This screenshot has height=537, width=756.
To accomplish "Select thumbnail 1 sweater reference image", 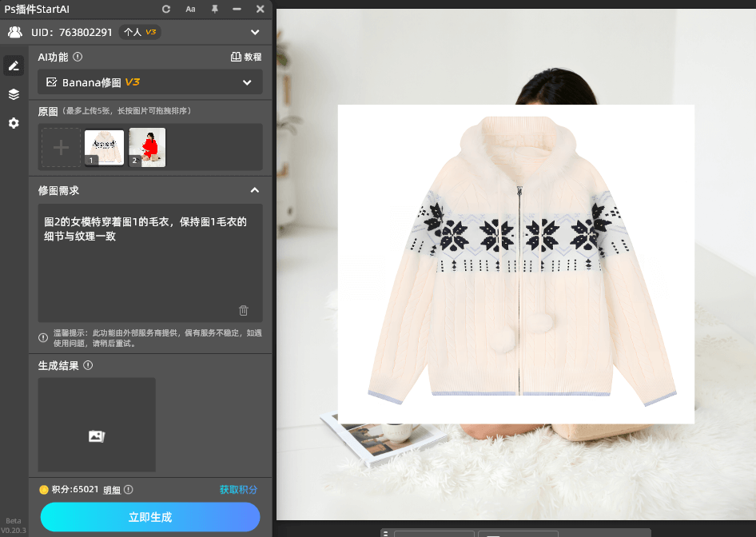I will pos(103,146).
